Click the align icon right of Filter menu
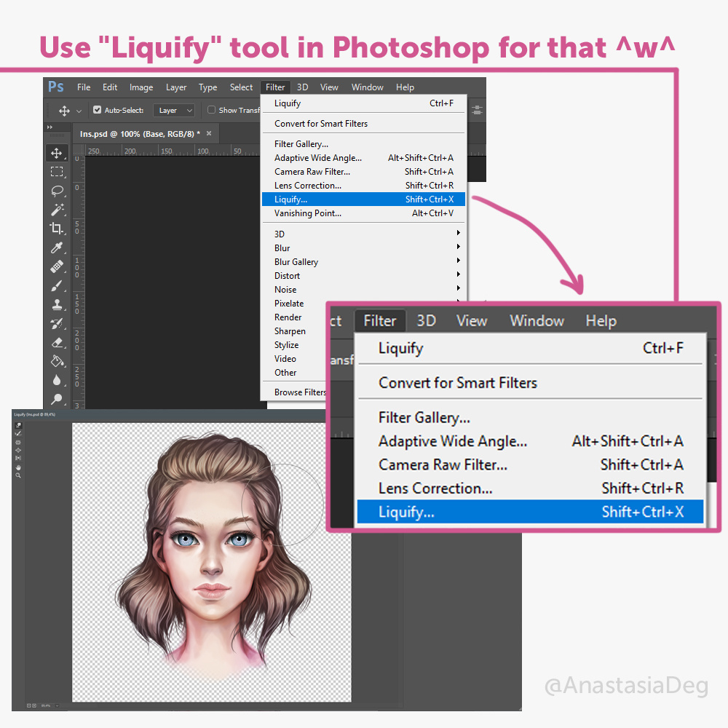This screenshot has height=728, width=728. point(478,110)
